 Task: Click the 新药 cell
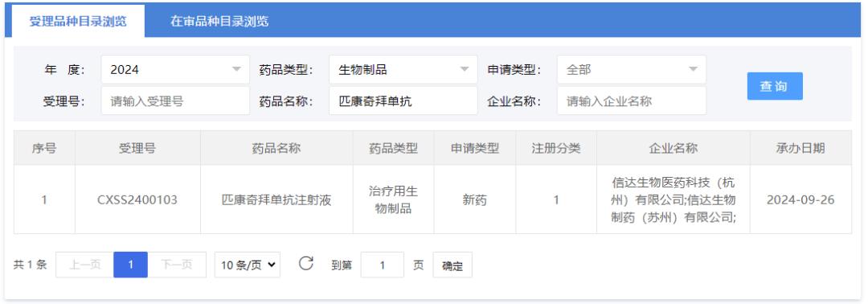pos(475,200)
